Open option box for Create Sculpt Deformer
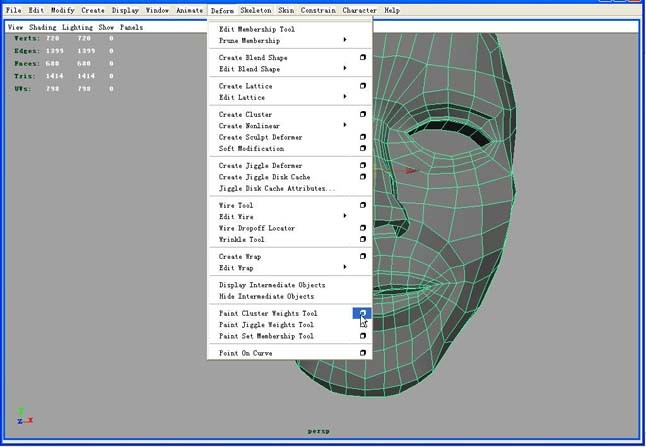Screen dimensions: 646x447 tap(363, 137)
